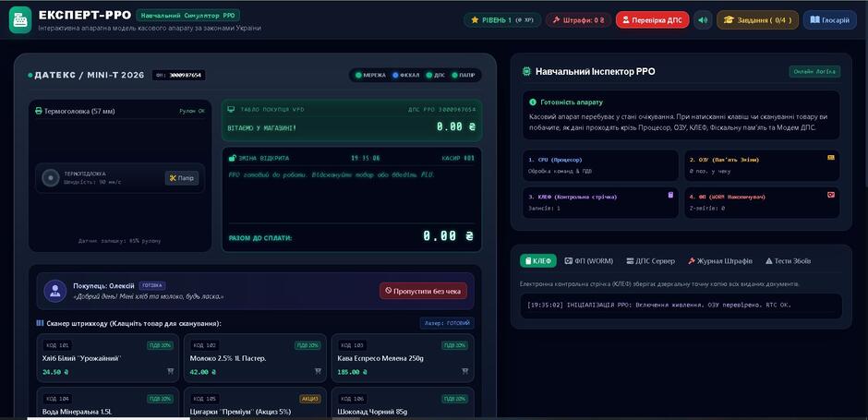Open the Завдання (0/4) tasks list
Screen dimensions: 868x420
pyautogui.click(x=757, y=20)
